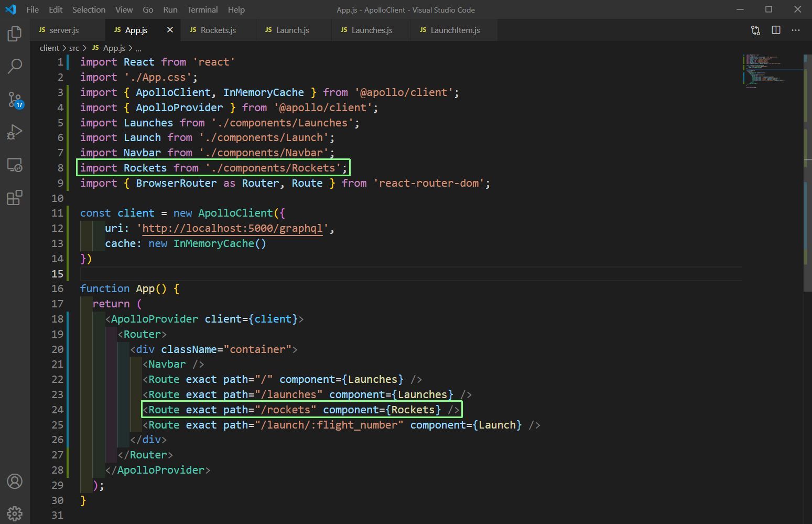Open the Explorer view in activity bar

tap(15, 34)
